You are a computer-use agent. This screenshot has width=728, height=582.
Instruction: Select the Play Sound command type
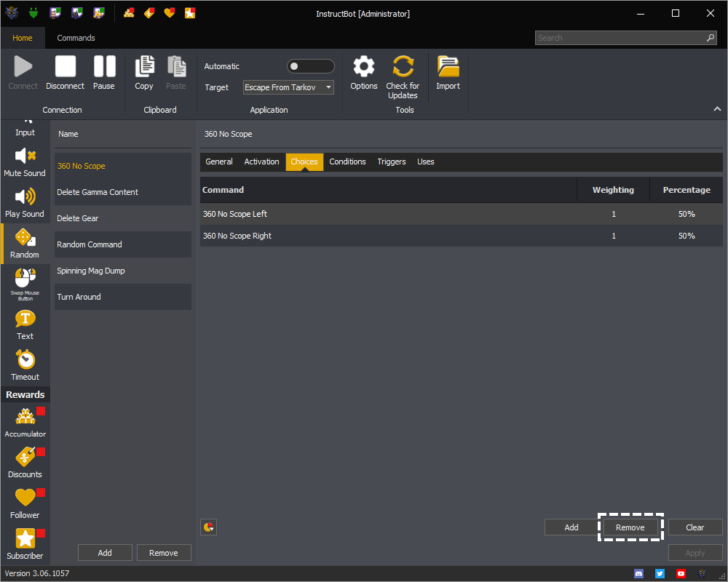(25, 203)
